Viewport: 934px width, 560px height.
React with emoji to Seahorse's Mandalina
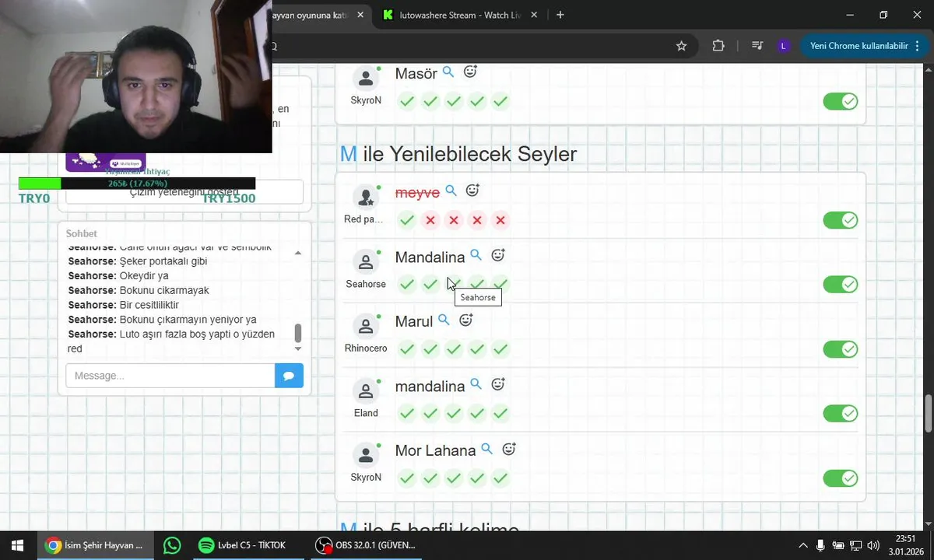(498, 255)
